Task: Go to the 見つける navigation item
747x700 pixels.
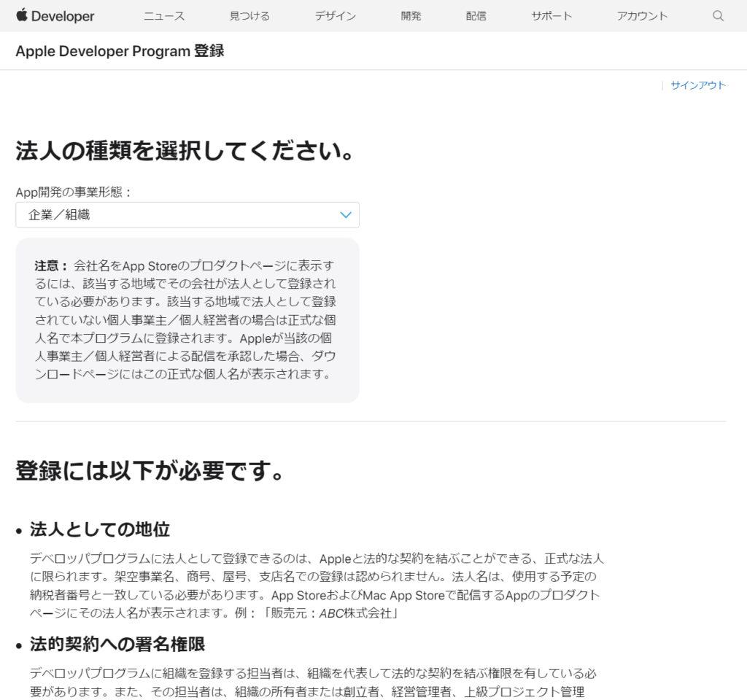Action: click(249, 16)
